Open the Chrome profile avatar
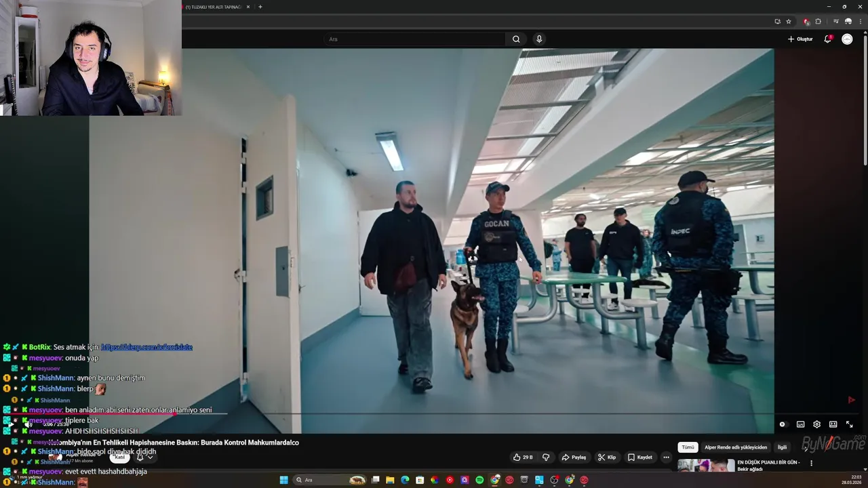The image size is (868, 488). (848, 22)
